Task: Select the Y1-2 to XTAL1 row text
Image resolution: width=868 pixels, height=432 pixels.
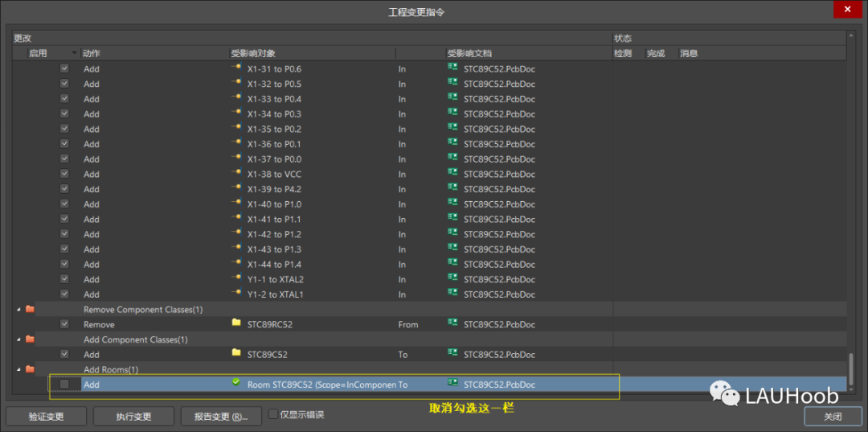Action: [x=275, y=294]
